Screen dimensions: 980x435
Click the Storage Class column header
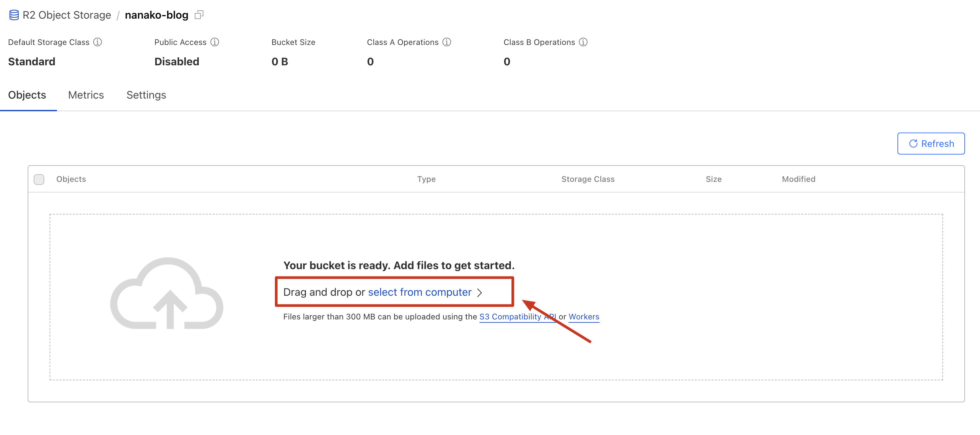(x=588, y=179)
